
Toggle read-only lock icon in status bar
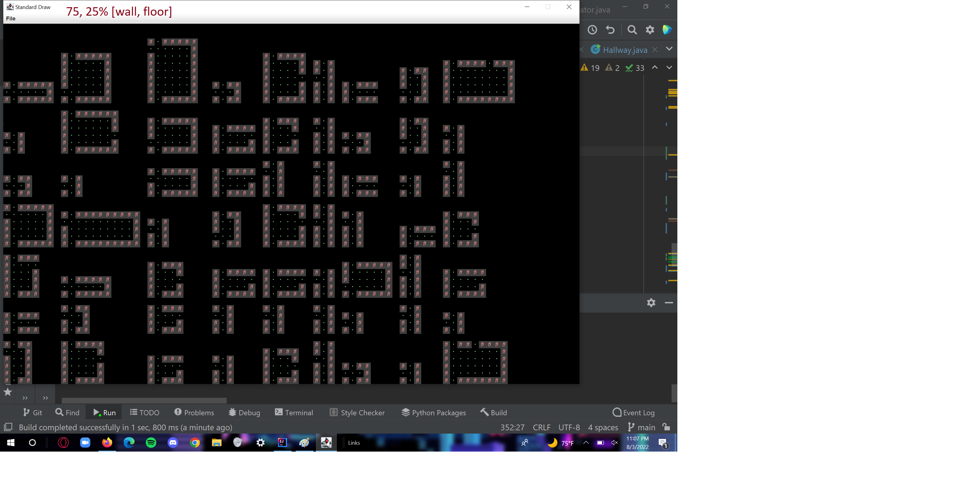click(666, 427)
